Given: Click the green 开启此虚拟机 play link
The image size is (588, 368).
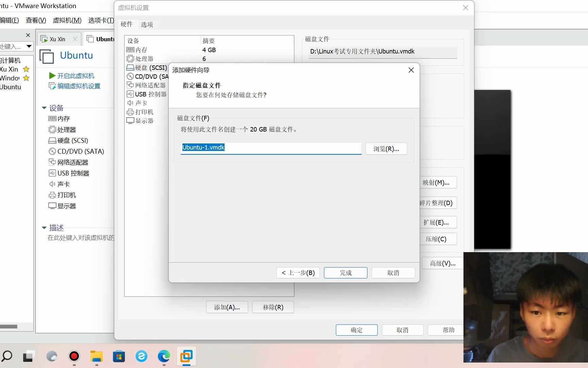Looking at the screenshot, I should [x=71, y=76].
